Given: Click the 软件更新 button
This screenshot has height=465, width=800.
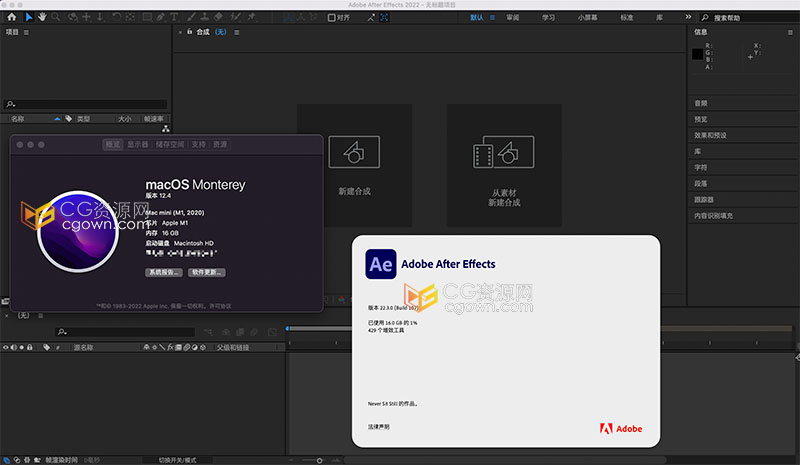Looking at the screenshot, I should tap(207, 273).
